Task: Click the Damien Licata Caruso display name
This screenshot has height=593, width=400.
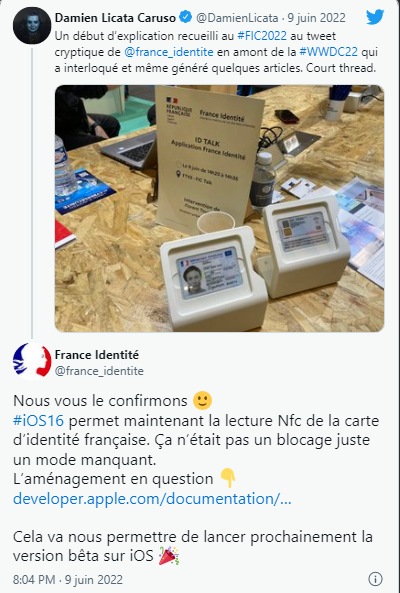Action: pos(115,17)
